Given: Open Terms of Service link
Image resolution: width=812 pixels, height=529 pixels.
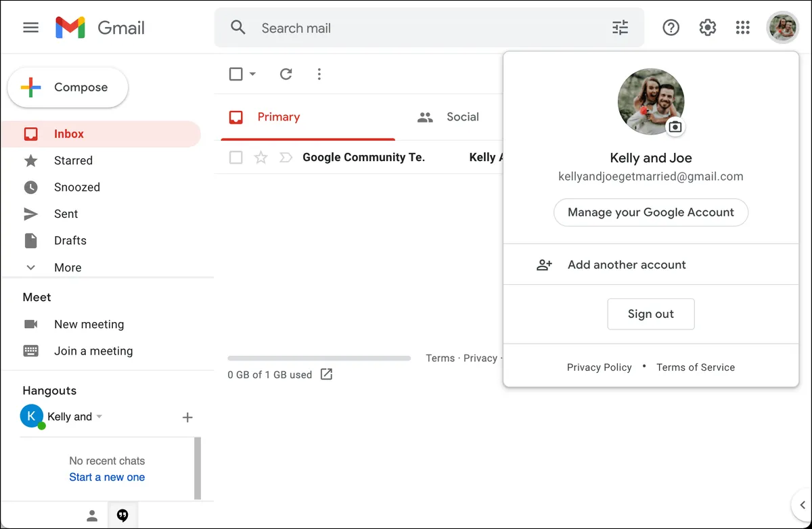Looking at the screenshot, I should point(696,367).
